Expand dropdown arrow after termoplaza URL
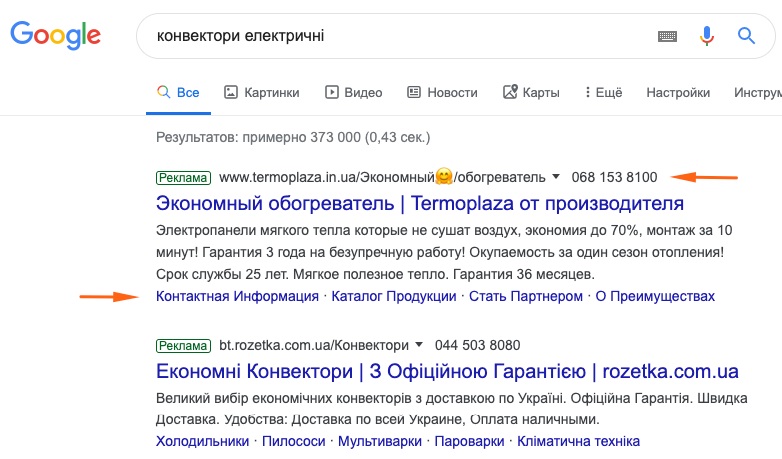 click(x=556, y=177)
